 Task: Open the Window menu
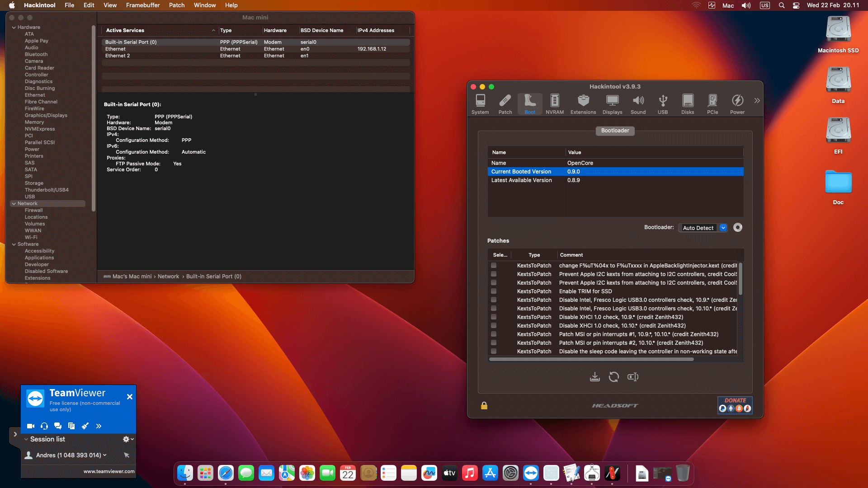point(205,5)
